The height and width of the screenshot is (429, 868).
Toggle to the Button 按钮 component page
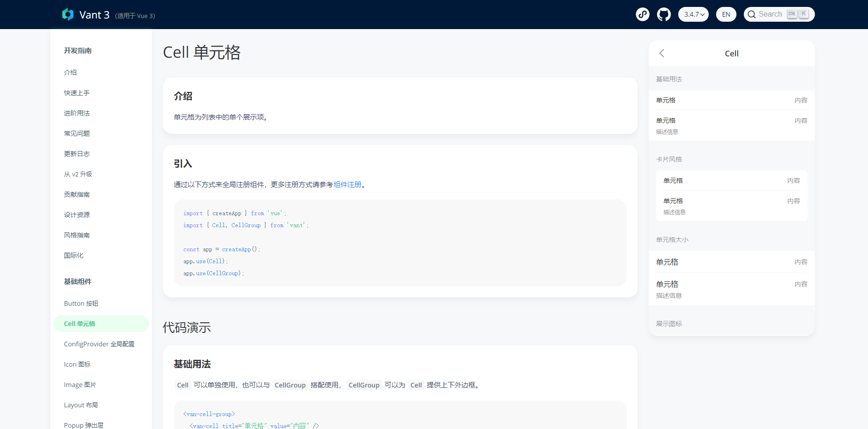[81, 303]
